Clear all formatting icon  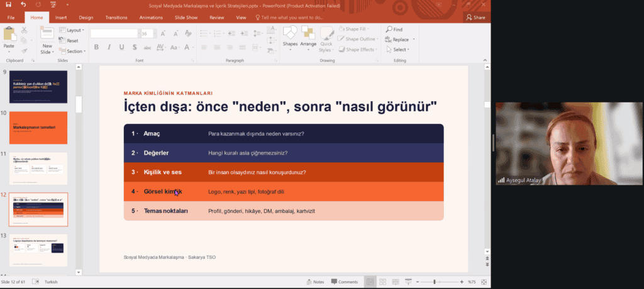[x=188, y=33]
